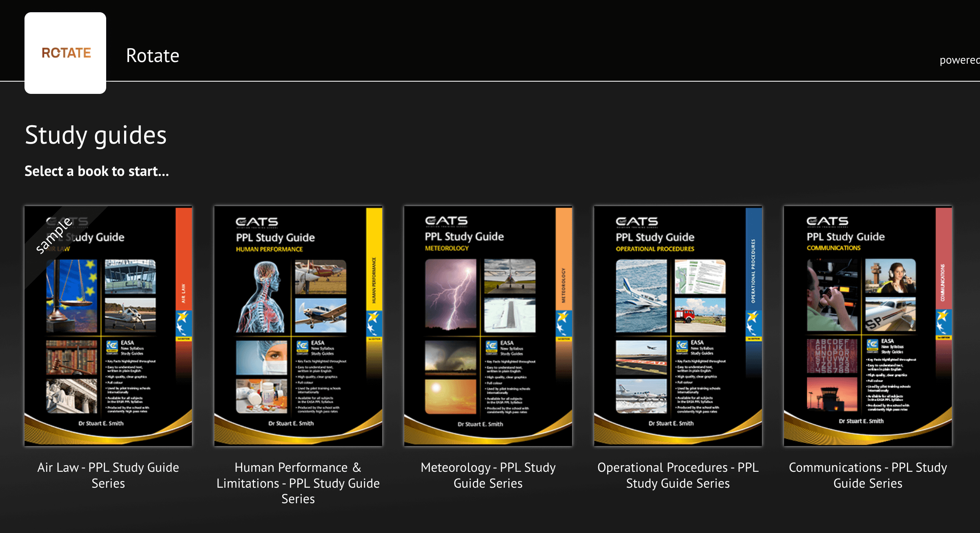This screenshot has width=980, height=533.
Task: Click the CATS logo on the Communications cover
Action: coord(827,221)
